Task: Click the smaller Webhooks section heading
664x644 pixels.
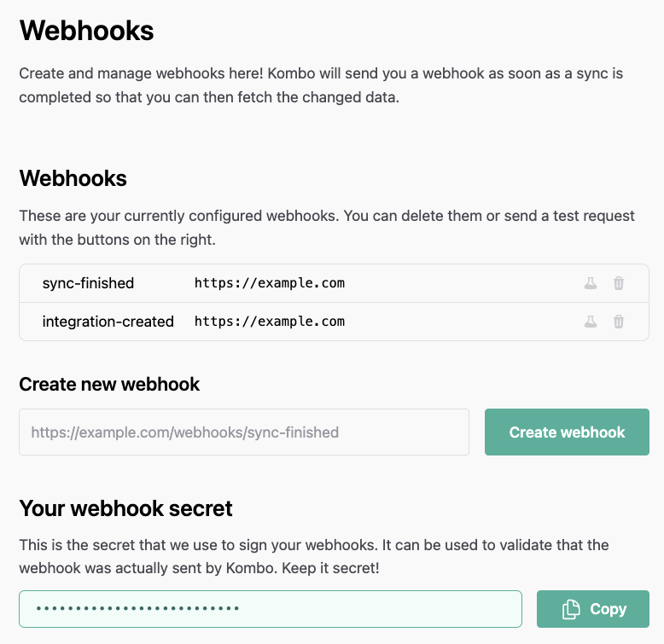Action: 73,178
